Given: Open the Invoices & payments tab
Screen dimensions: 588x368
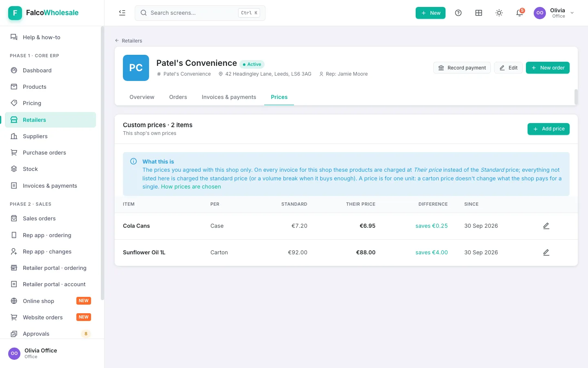Looking at the screenshot, I should tap(229, 97).
